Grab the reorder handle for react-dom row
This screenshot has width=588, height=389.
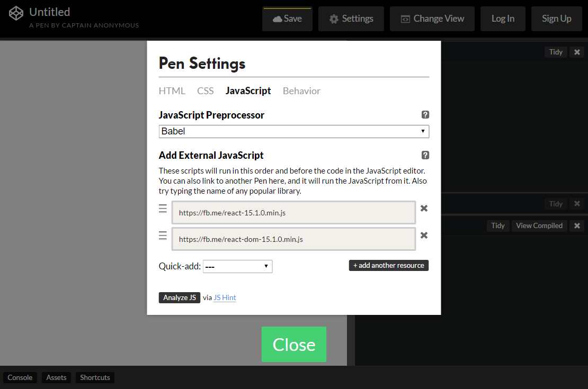click(x=163, y=236)
